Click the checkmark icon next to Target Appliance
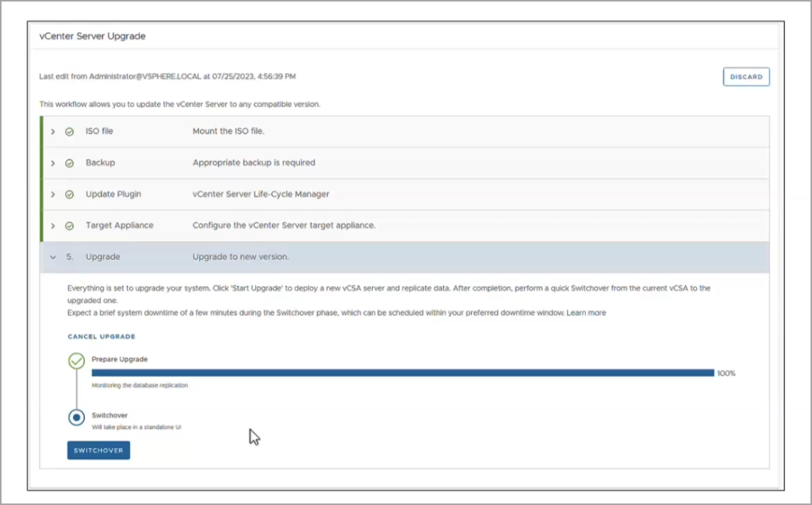The image size is (812, 505). coord(70,225)
